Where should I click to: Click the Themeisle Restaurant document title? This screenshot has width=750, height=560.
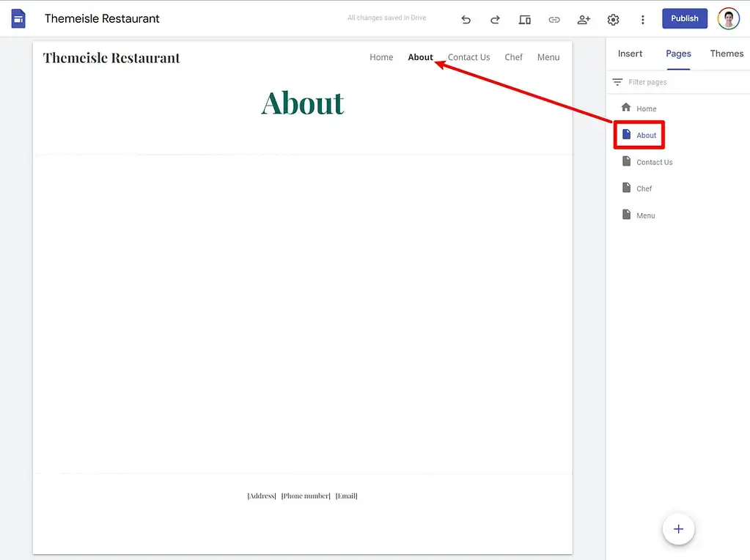[x=102, y=18]
